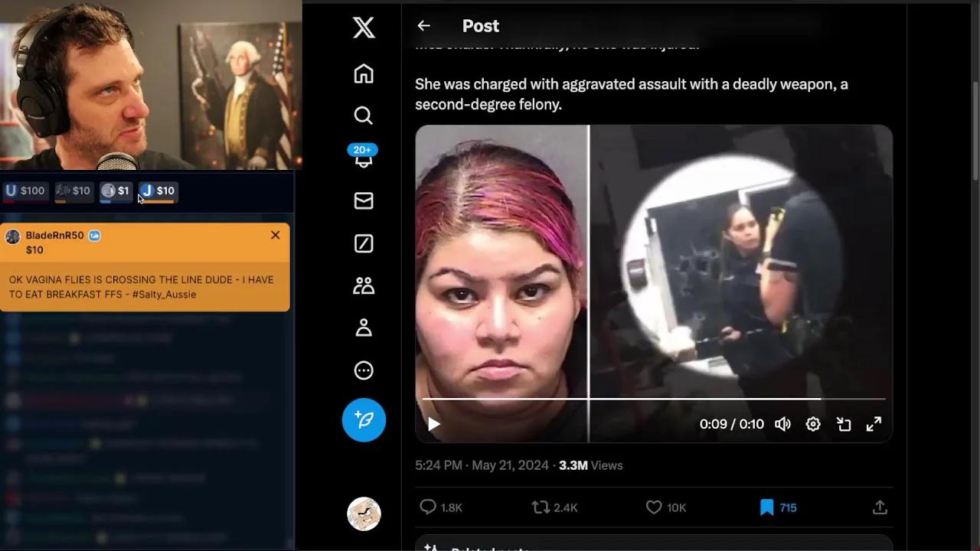Open Explore search in sidebar
The width and height of the screenshot is (980, 551).
(x=364, y=116)
